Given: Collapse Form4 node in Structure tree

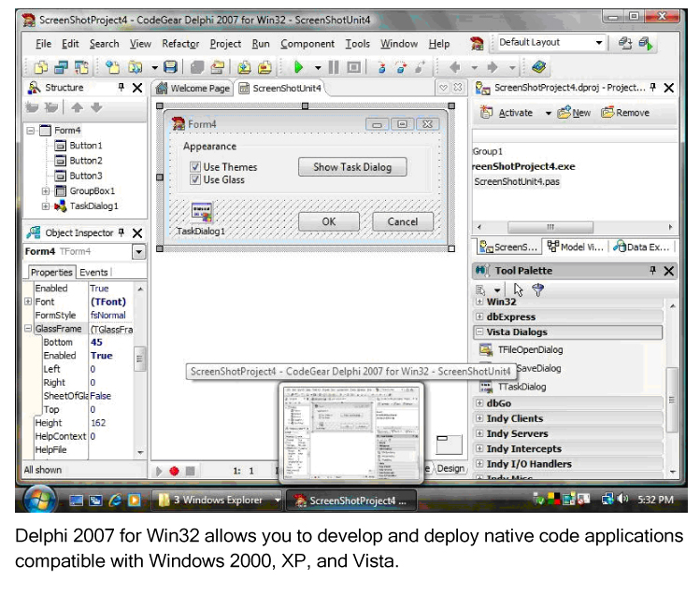Looking at the screenshot, I should [x=30, y=131].
